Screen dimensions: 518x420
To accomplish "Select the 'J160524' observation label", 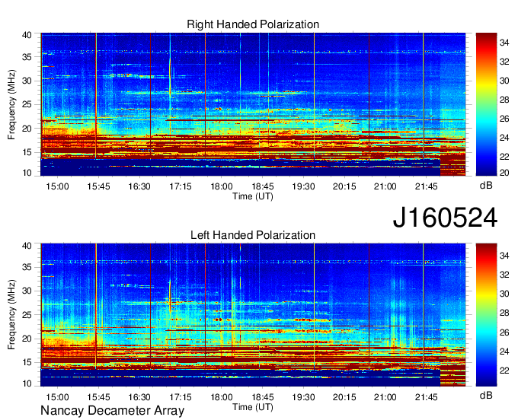I will (445, 218).
